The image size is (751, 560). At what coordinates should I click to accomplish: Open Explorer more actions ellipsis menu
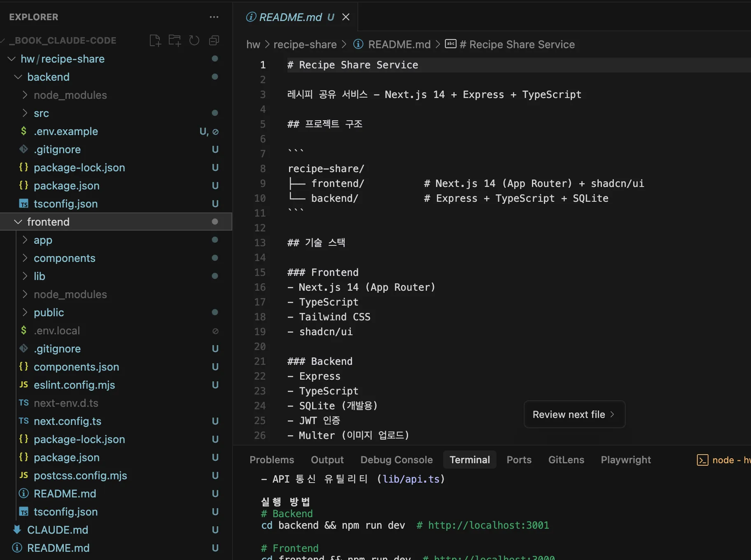pyautogui.click(x=214, y=17)
